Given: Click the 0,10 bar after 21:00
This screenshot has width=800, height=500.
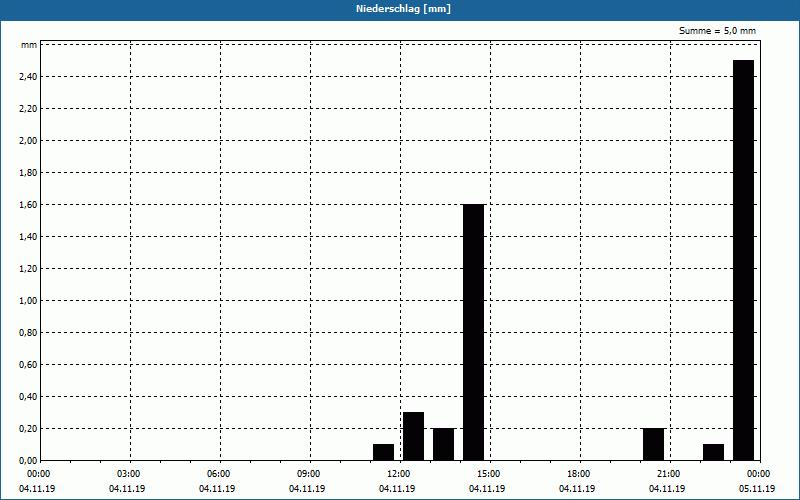Looking at the screenshot, I should [713, 452].
